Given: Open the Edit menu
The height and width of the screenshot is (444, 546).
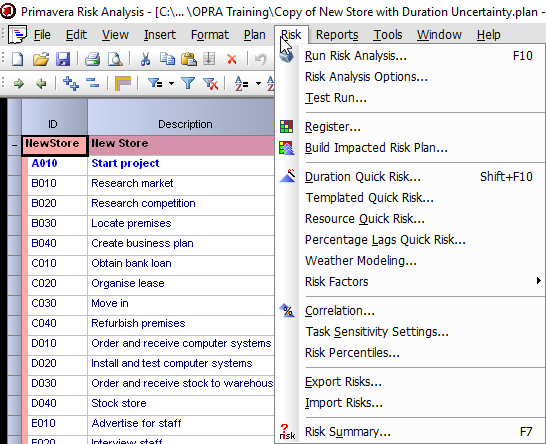Looking at the screenshot, I should pos(76,35).
